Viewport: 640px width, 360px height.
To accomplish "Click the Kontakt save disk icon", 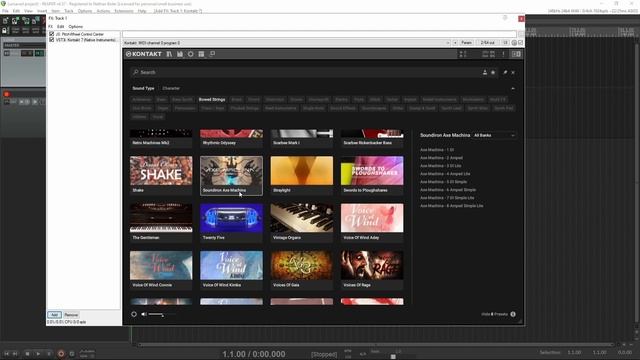I will (180, 54).
